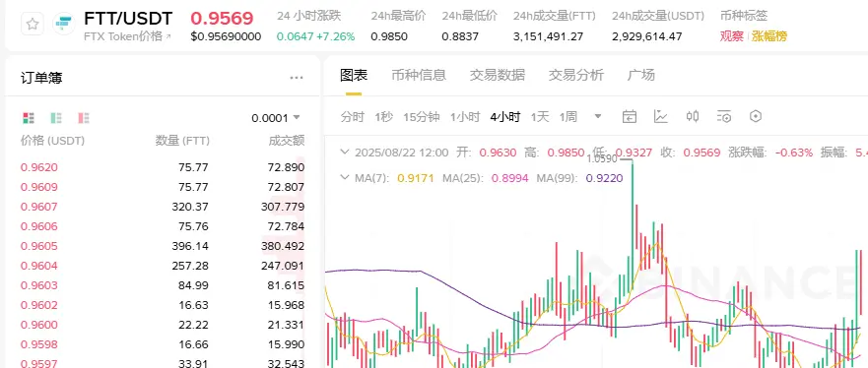Open chart display list settings icon

[724, 116]
